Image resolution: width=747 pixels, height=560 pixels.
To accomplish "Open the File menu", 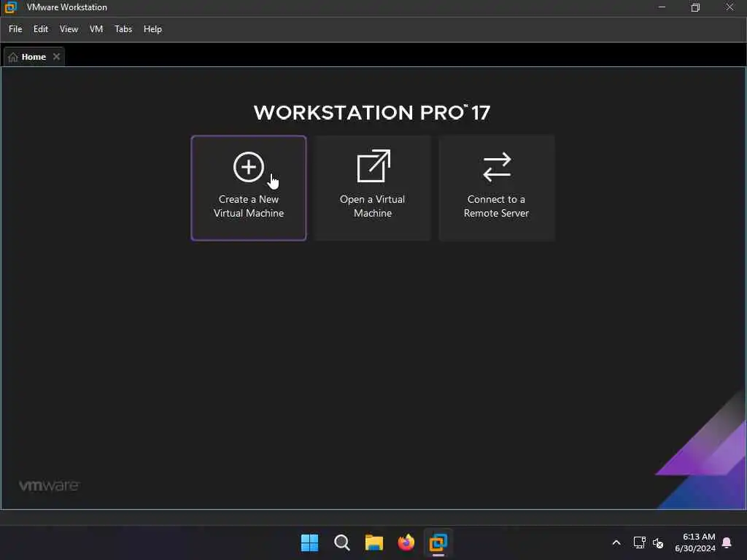I will click(x=15, y=29).
